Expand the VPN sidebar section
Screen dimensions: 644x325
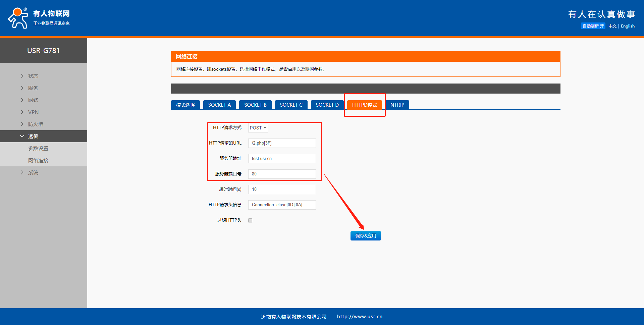click(33, 112)
